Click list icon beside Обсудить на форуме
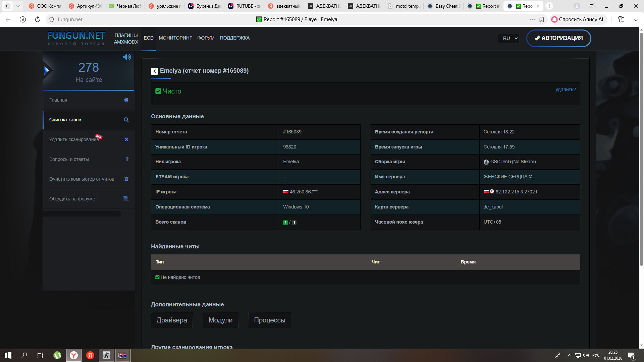Viewport: 644px width, 362px height. coord(126,199)
